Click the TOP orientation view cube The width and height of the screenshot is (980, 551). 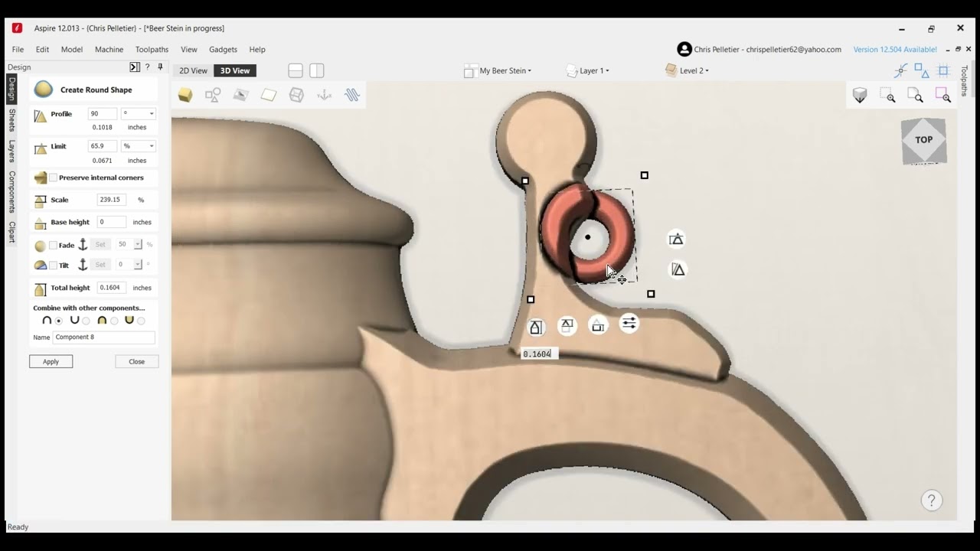pos(924,141)
